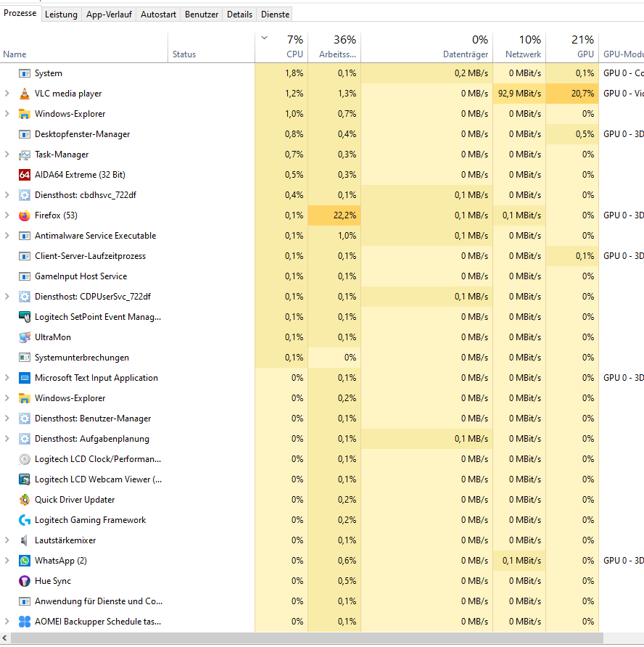Click the Diensthost Benutzer-Manager gear icon
Viewport: 644px width, 647px height.
[25, 419]
